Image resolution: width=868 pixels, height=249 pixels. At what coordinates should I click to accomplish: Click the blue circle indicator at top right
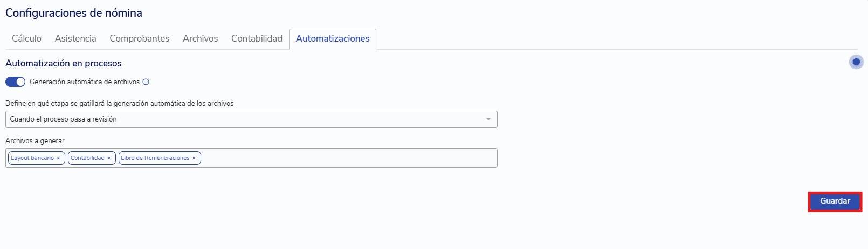856,62
